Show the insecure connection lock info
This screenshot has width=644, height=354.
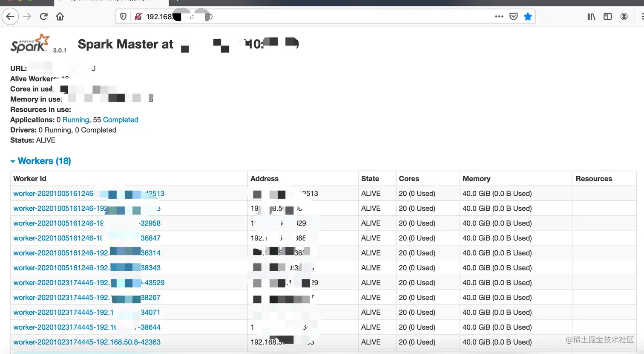click(x=138, y=17)
